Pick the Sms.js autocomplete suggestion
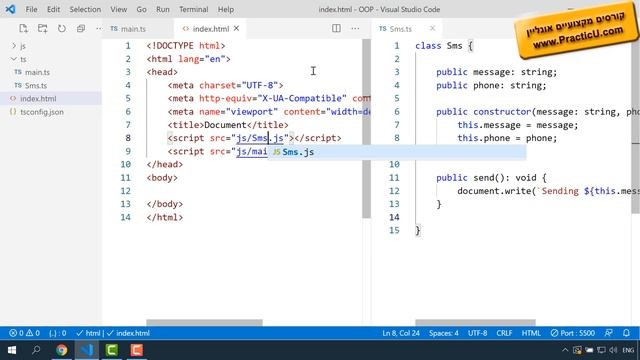The width and height of the screenshot is (640, 360). click(397, 152)
